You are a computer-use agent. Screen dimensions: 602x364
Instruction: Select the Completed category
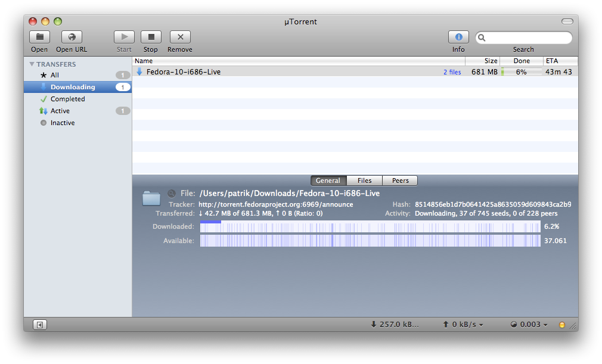tap(77, 99)
